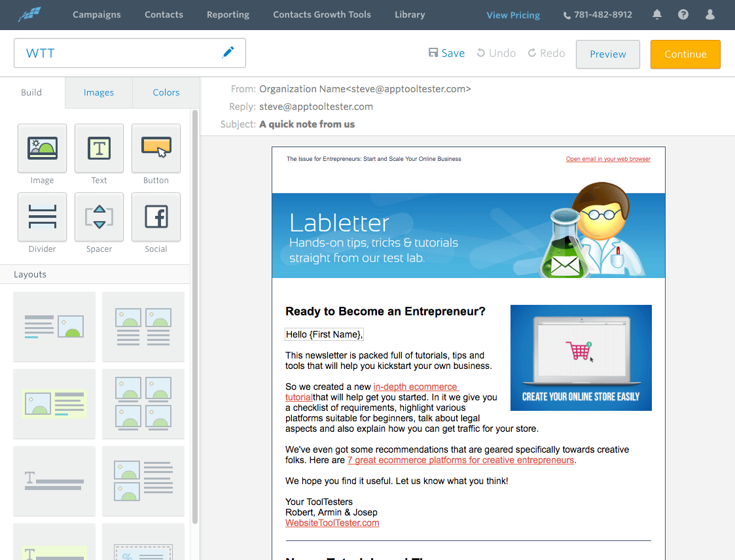Undo the last change

(496, 53)
